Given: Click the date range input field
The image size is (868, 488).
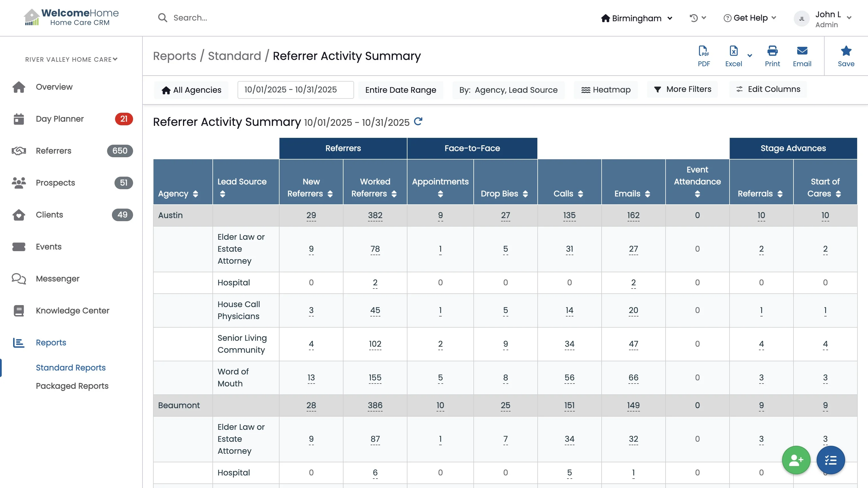Looking at the screenshot, I should pyautogui.click(x=295, y=90).
